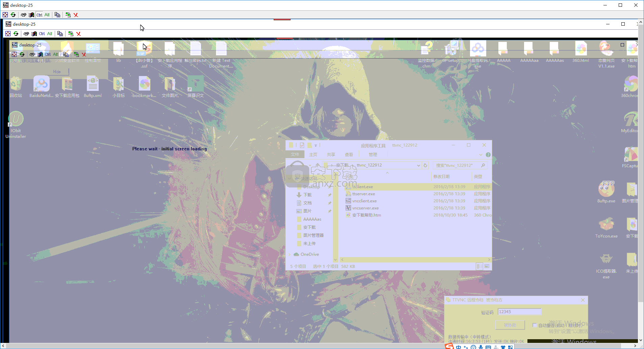Click options icon in inner desktop-25 toolbar
This screenshot has height=349, width=644.
pyautogui.click(x=26, y=34)
